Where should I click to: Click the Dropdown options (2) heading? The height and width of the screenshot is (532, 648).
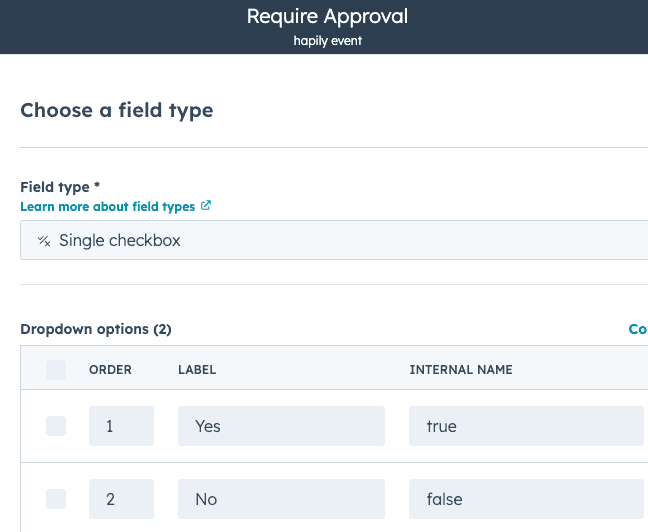click(x=96, y=329)
